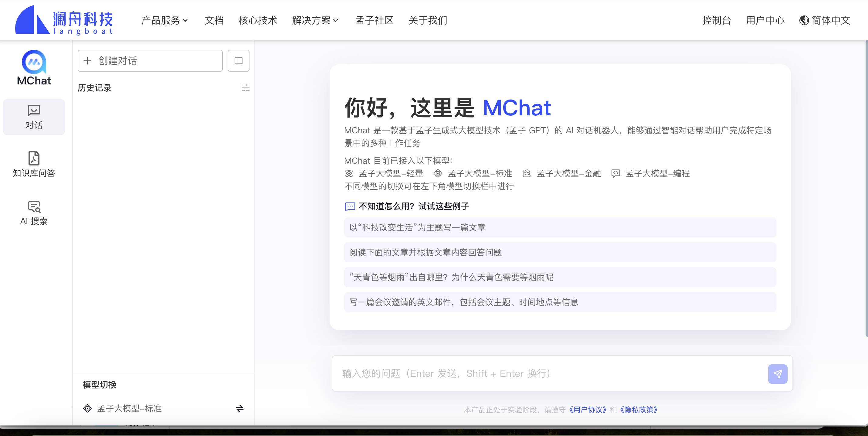Click the globe icon next to 简体中文
The image size is (868, 436).
(805, 20)
